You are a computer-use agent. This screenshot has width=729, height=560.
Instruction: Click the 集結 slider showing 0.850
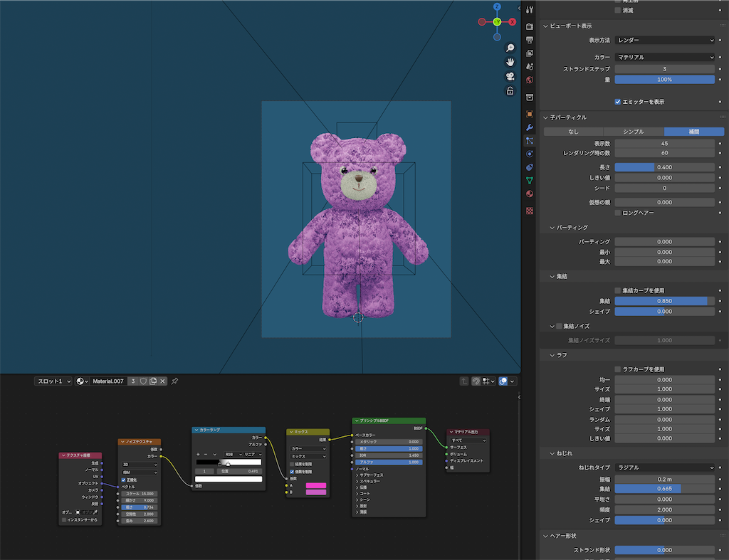(664, 301)
